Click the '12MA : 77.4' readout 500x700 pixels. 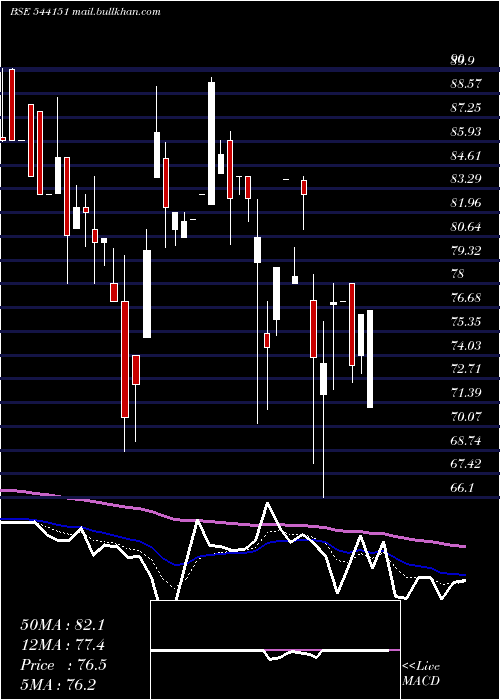62,645
